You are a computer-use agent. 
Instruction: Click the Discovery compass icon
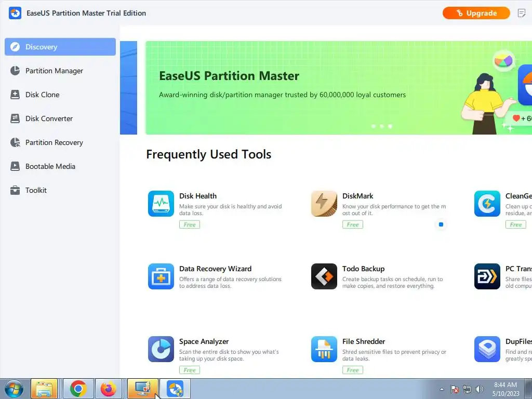tap(15, 47)
